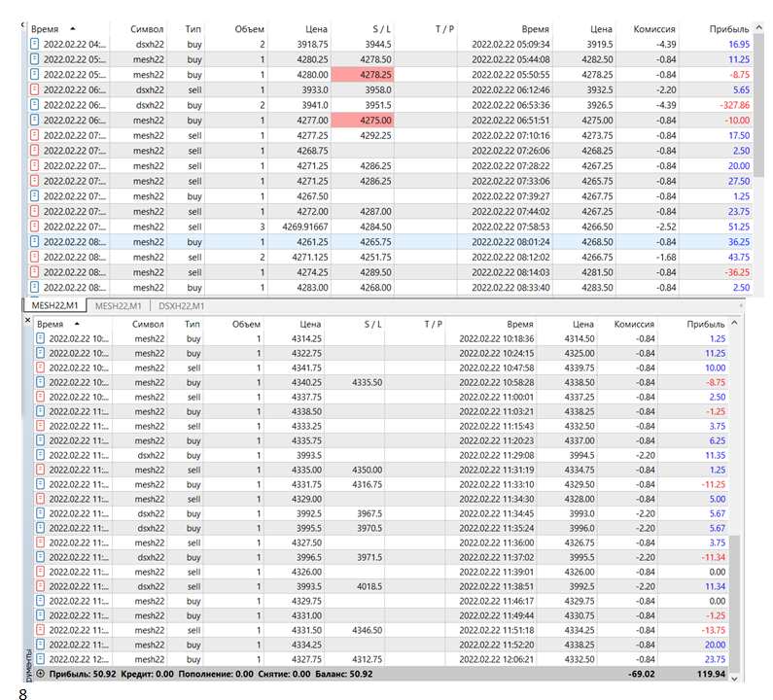Click the buy icon of the trade closed 05:09:34
The height and width of the screenshot is (700, 773).
34,44
